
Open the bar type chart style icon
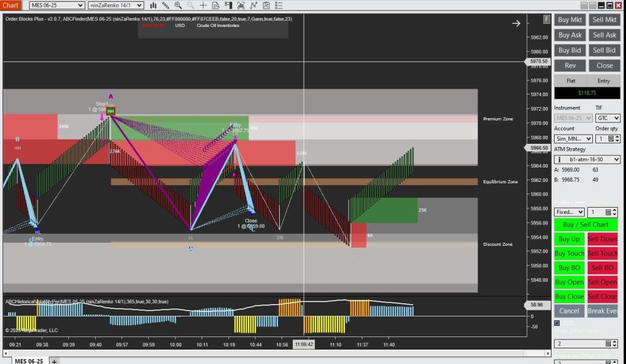pyautogui.click(x=153, y=5)
